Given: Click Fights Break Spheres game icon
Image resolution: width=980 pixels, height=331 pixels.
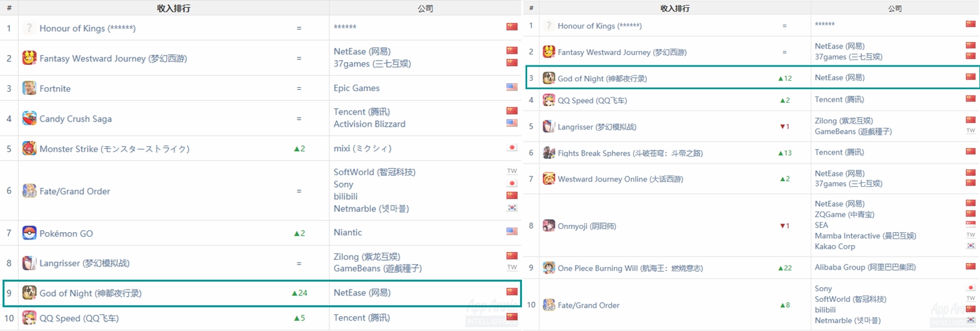Looking at the screenshot, I should (548, 153).
